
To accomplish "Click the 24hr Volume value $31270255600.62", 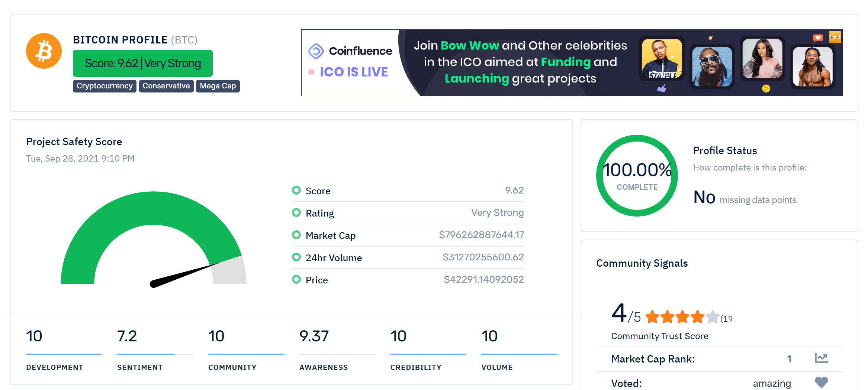I will pyautogui.click(x=483, y=257).
